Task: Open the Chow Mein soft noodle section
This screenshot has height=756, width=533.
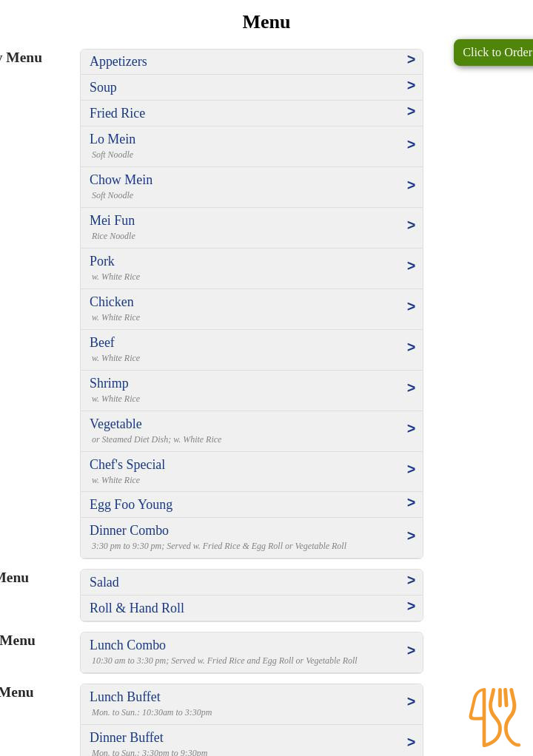Action: pyautogui.click(x=251, y=188)
